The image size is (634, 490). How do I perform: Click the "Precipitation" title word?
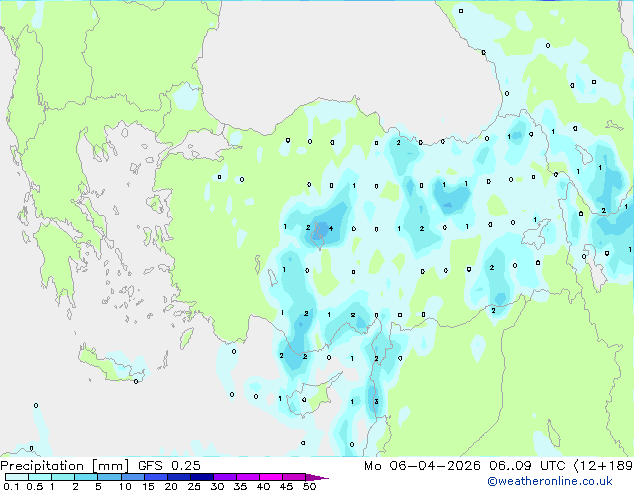(x=42, y=466)
